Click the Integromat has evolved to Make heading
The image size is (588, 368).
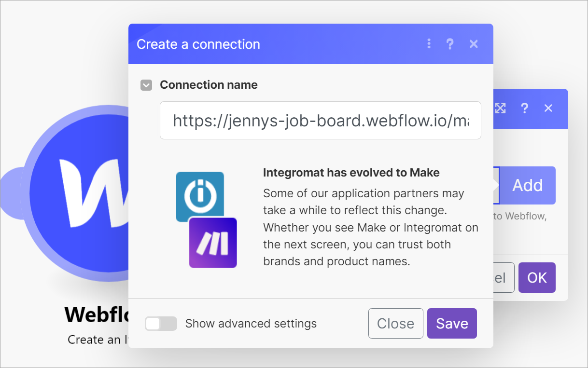pyautogui.click(x=351, y=173)
